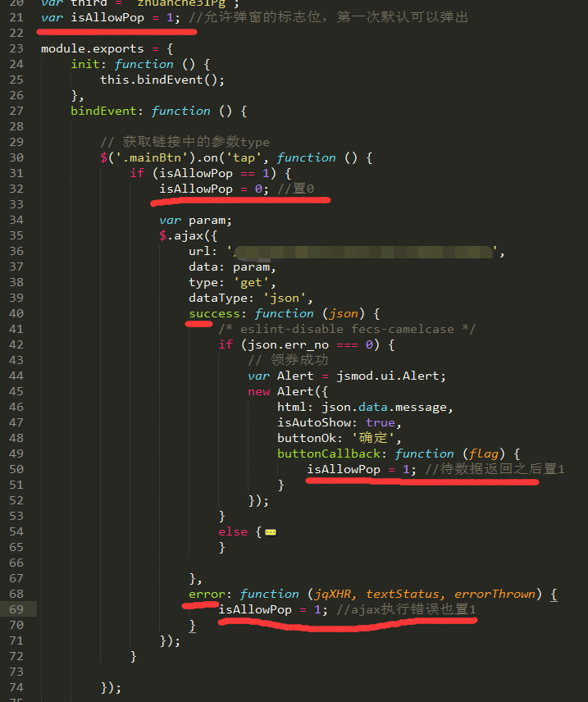Viewport: 588px width, 702px height.
Task: Click gutter line number 40
Action: pyautogui.click(x=16, y=313)
